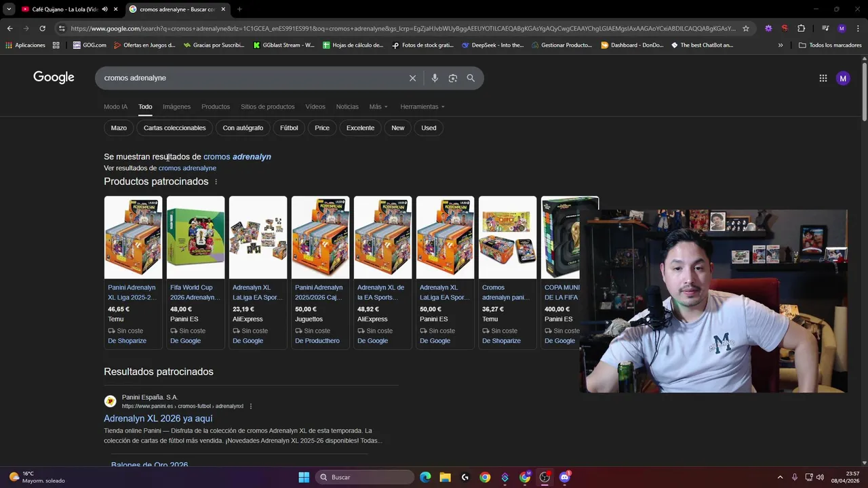Switch to the Productos tab
This screenshot has width=868, height=488.
216,106
